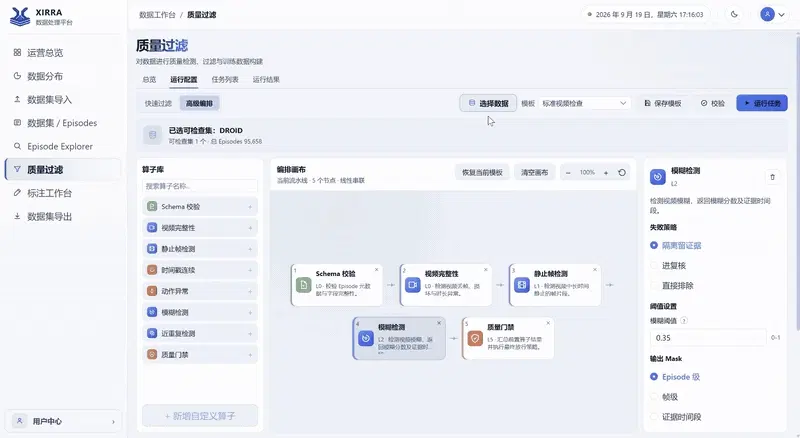The width and height of the screenshot is (800, 438).
Task: Remove 静止帧检测 node from canvas
Action: tap(595, 270)
